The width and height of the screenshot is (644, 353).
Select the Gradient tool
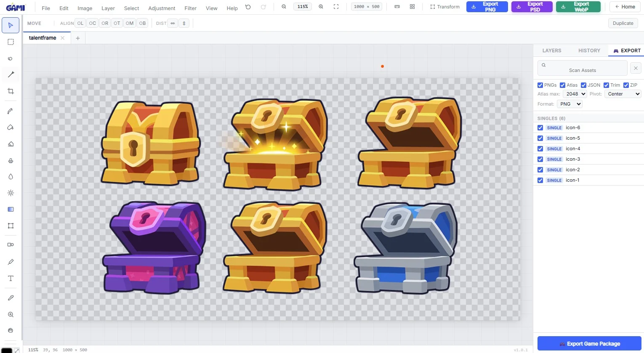coord(10,209)
